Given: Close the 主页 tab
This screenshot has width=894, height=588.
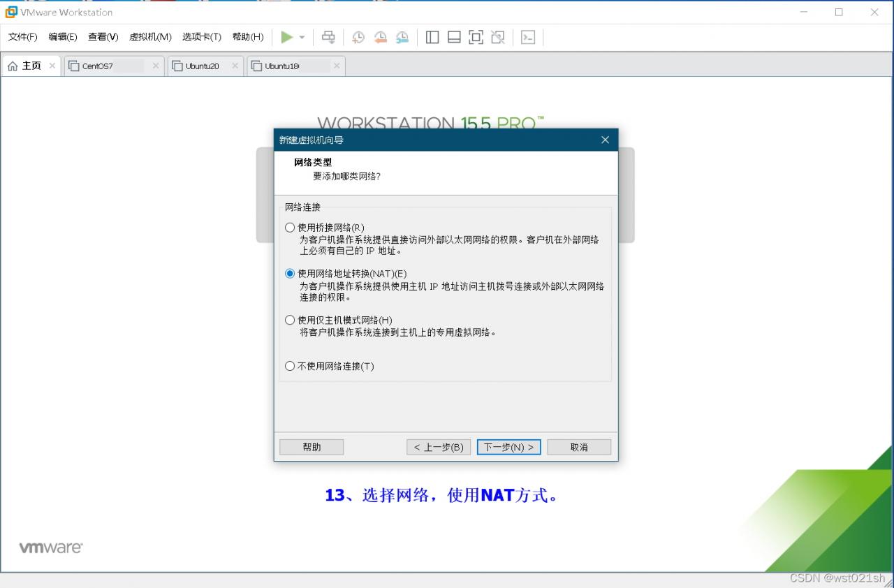Looking at the screenshot, I should [x=52, y=66].
